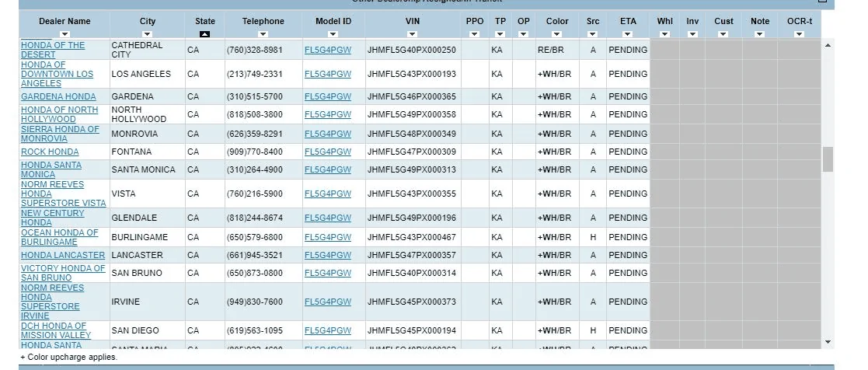Open the Victory Honda of San Bruno link
This screenshot has width=868, height=370.
tap(62, 273)
